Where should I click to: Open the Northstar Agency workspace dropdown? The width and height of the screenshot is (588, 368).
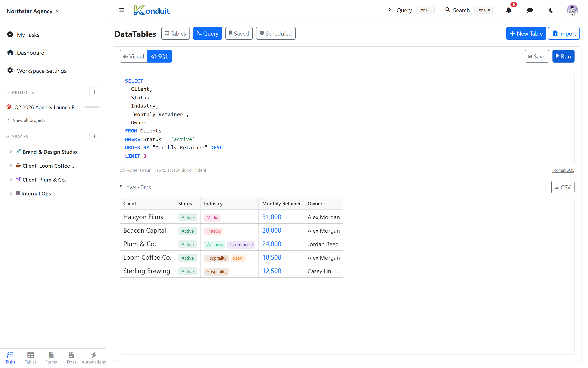pos(33,11)
